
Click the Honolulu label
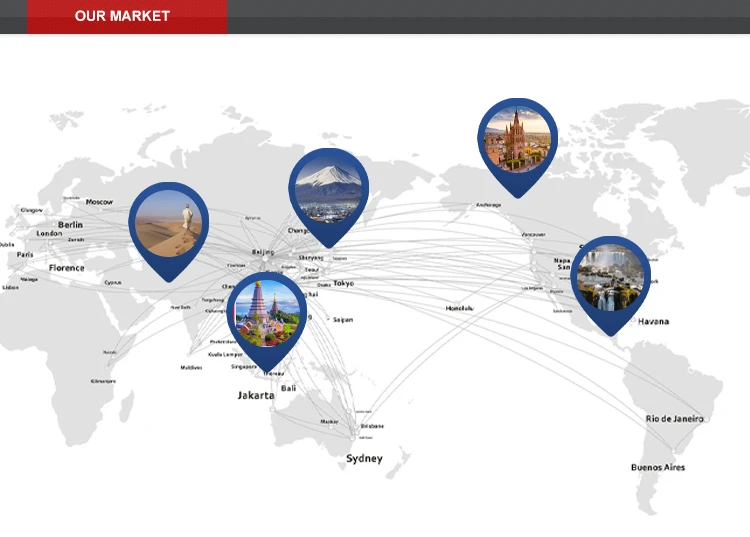coord(459,308)
